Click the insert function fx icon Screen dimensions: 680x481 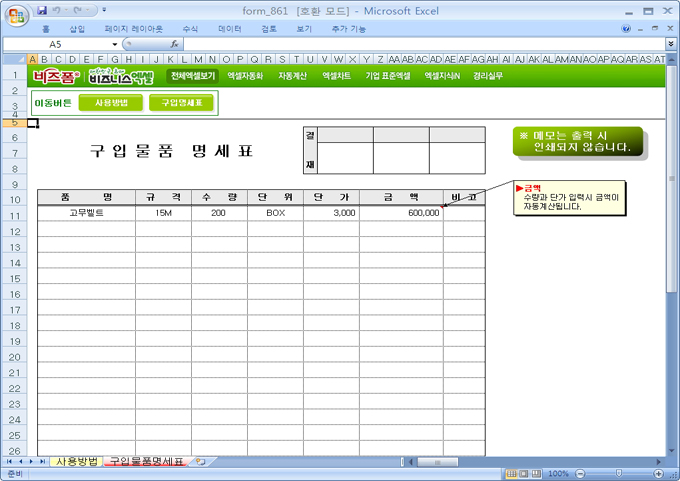tap(175, 44)
